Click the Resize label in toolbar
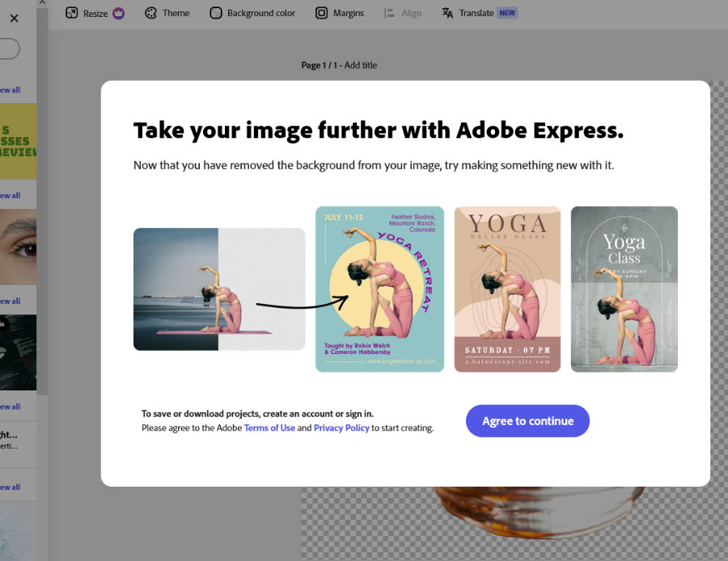Viewport: 728px width, 561px height. pos(95,14)
